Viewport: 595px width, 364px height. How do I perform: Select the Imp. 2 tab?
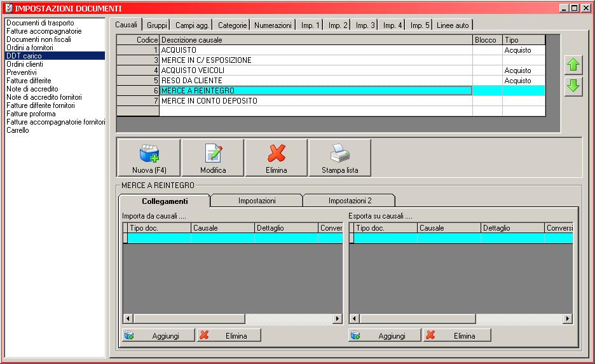[x=338, y=25]
